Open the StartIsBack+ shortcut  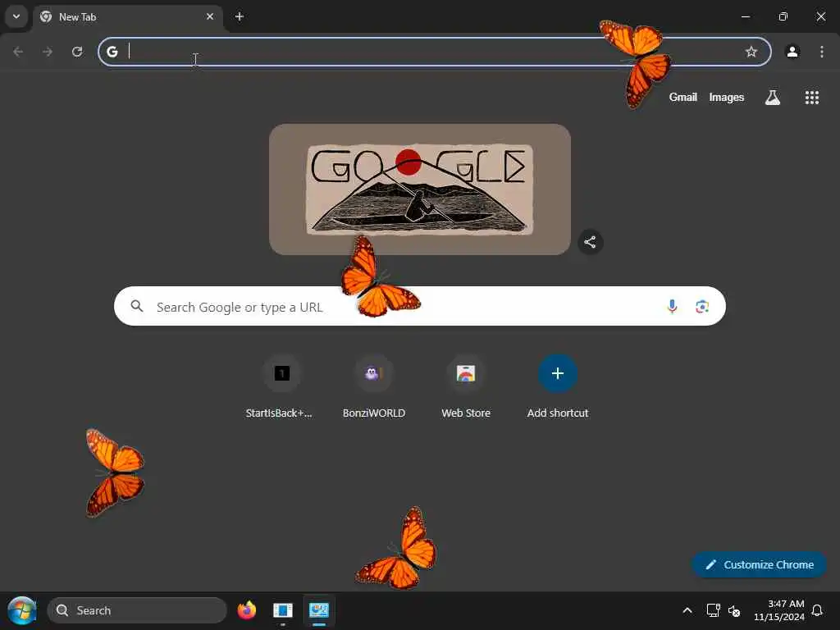click(x=281, y=387)
